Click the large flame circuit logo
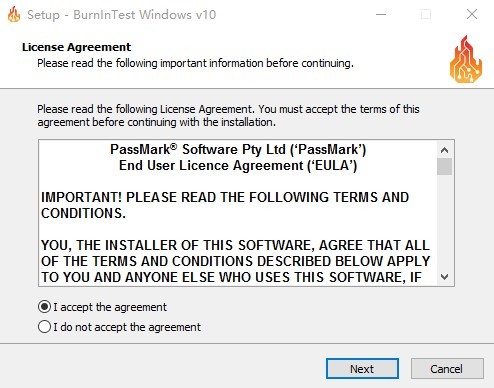 [x=466, y=59]
